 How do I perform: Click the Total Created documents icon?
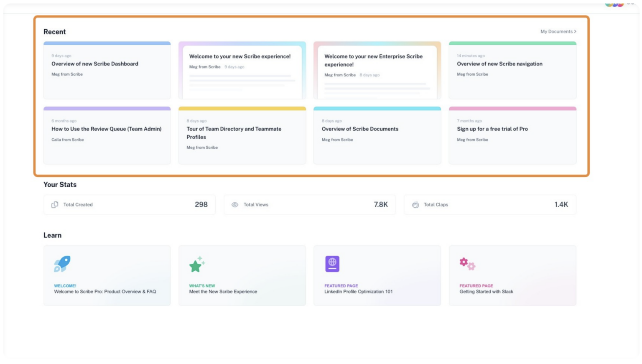(55, 204)
